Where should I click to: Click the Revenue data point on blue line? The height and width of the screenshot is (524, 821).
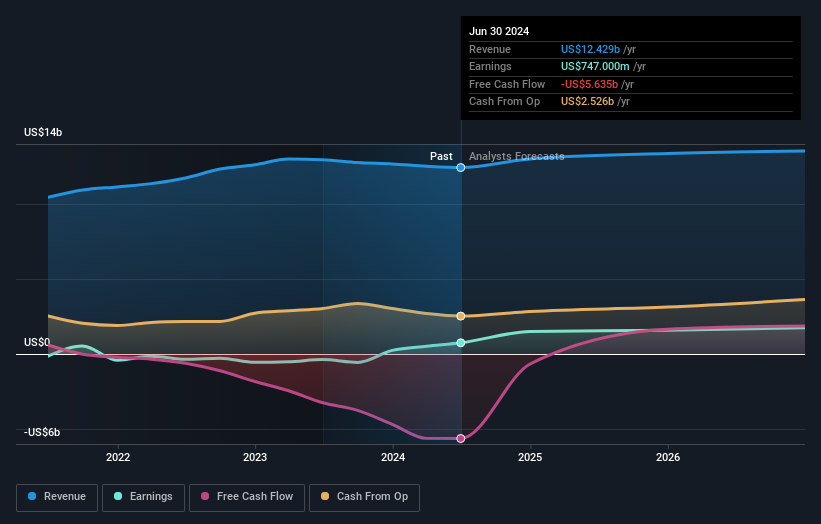coord(461,168)
